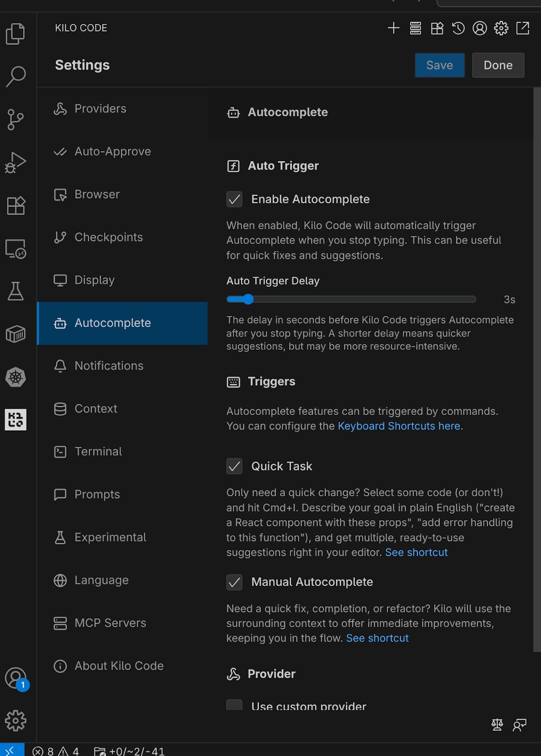Click the settings panel vertical scrollbar

click(x=537, y=369)
